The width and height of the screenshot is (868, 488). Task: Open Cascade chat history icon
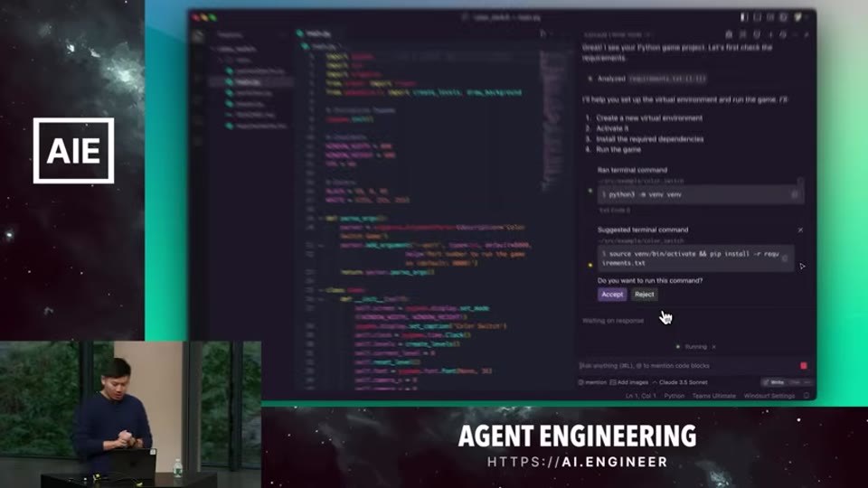(x=783, y=35)
